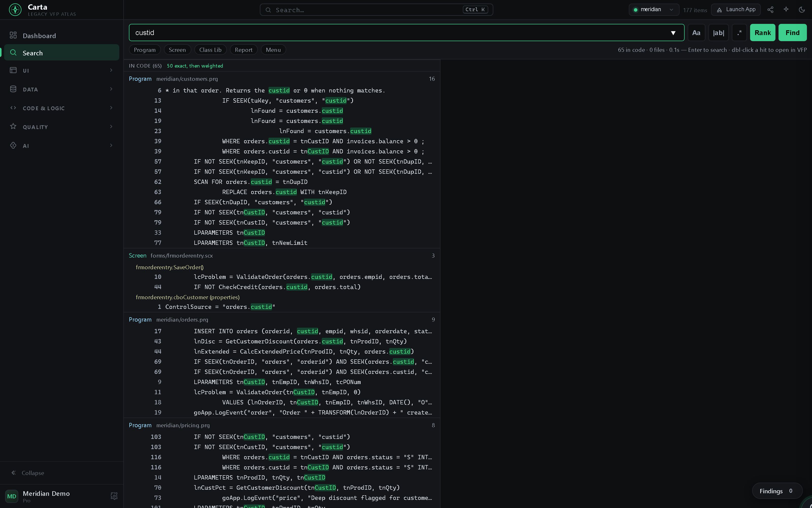Viewport: 812px width, 508px height.
Task: Click the CODE & LOGIC brackets icon
Action: 13,107
